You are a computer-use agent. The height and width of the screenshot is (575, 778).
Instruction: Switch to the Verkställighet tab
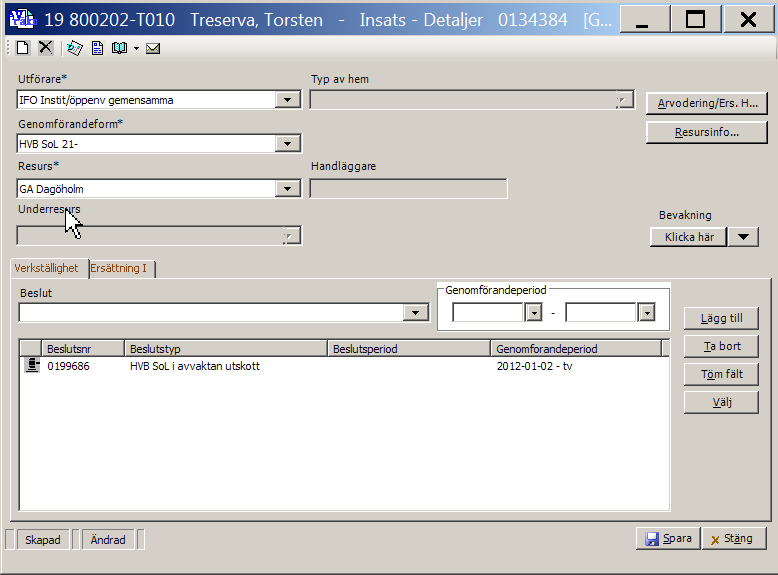click(x=46, y=268)
